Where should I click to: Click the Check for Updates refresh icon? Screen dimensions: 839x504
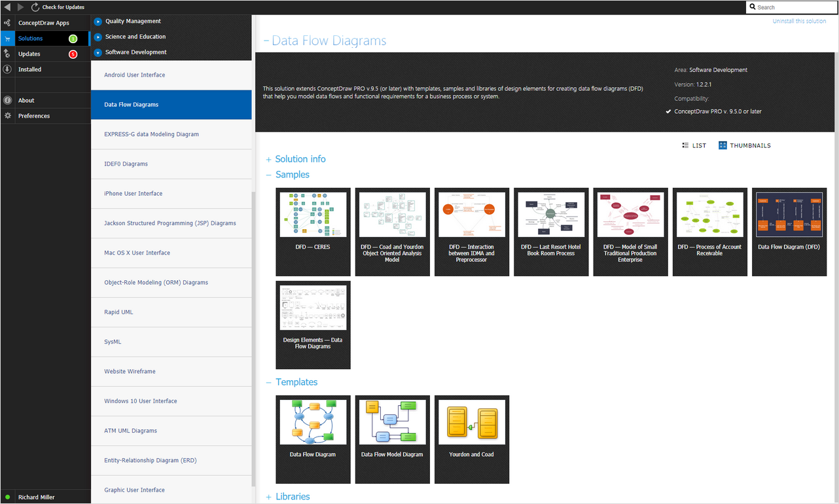coord(35,7)
